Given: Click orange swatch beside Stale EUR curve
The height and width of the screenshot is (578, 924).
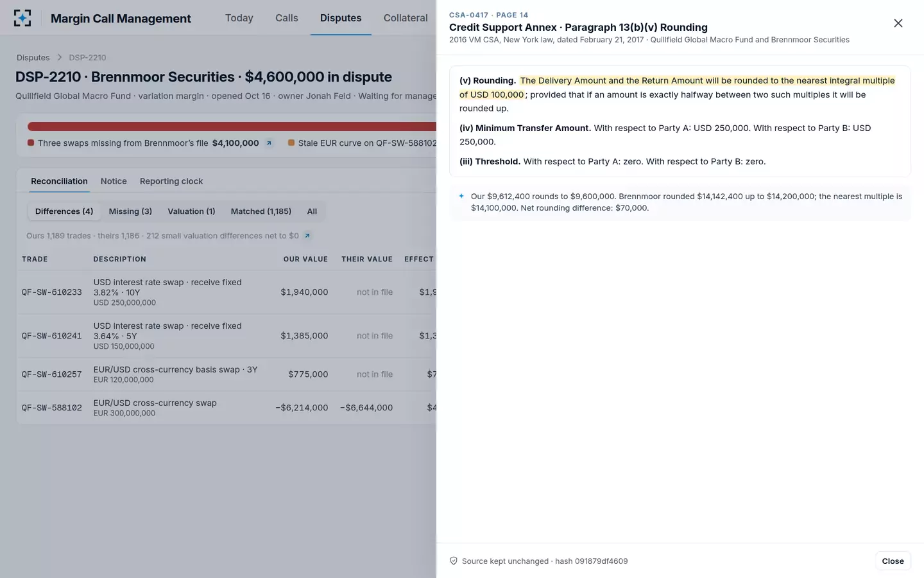Looking at the screenshot, I should click(x=291, y=143).
